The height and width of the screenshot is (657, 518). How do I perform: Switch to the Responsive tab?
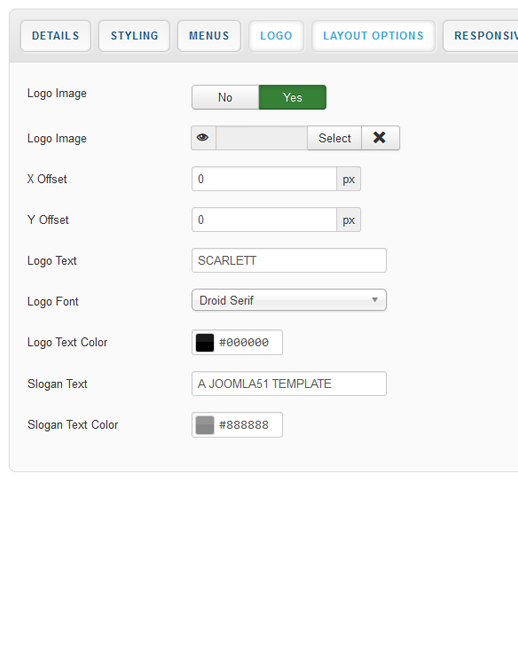(x=481, y=36)
